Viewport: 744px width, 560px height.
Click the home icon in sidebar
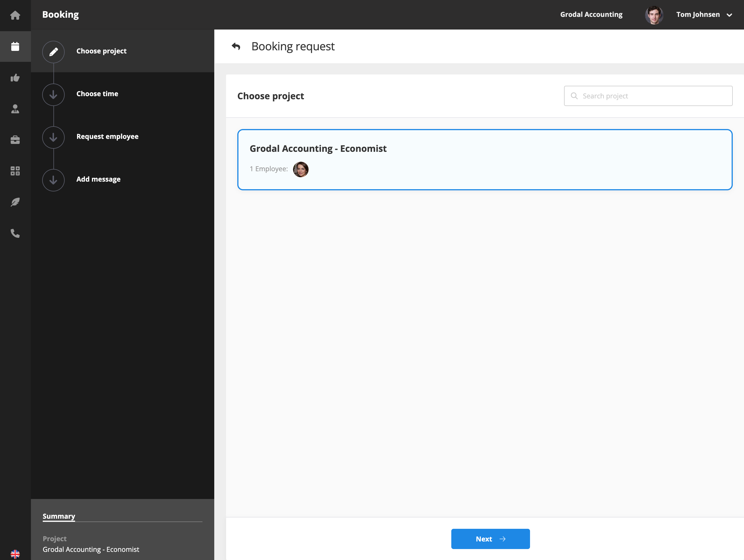click(15, 15)
